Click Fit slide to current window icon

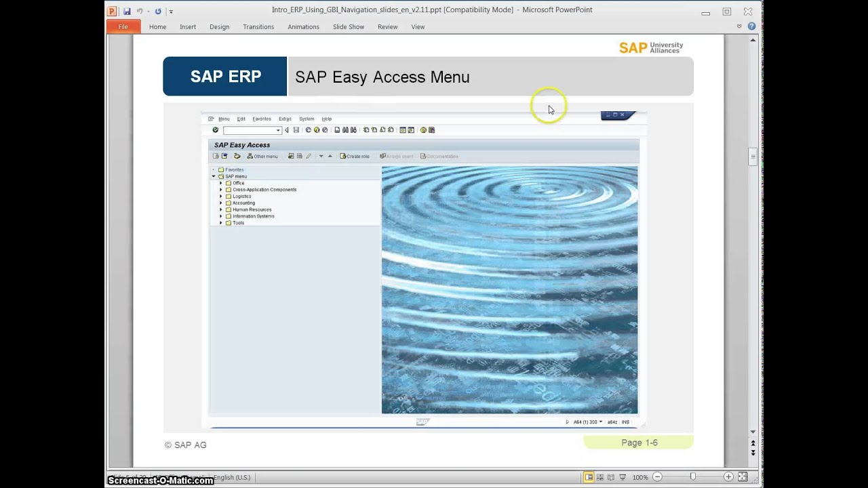pyautogui.click(x=743, y=477)
